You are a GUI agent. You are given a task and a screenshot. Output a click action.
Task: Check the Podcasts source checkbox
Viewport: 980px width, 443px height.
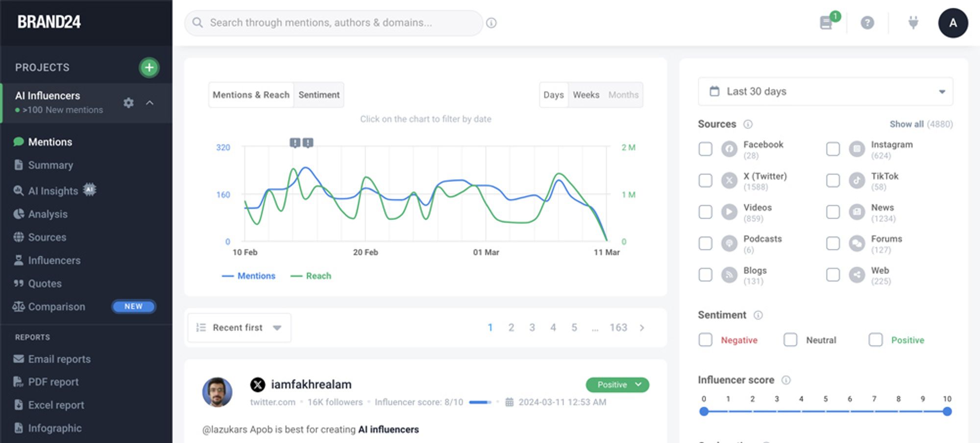click(706, 243)
